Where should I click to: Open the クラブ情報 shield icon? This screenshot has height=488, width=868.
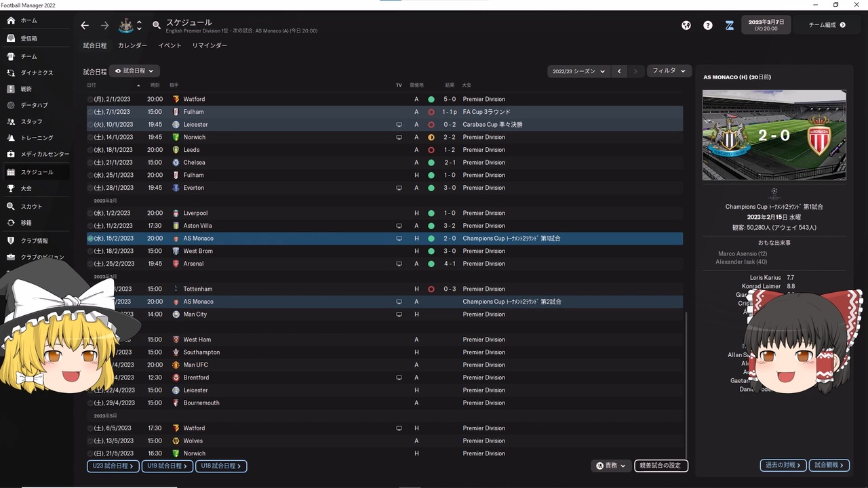(x=11, y=241)
